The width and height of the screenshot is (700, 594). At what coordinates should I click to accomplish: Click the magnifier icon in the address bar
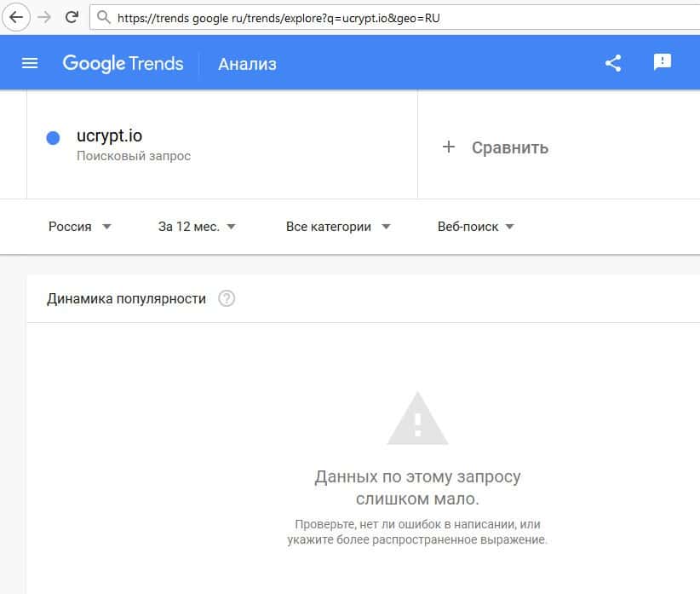click(x=103, y=17)
